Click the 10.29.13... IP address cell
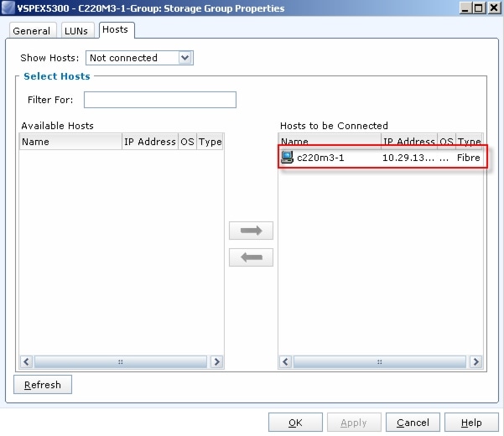The image size is (504, 436). [408, 158]
